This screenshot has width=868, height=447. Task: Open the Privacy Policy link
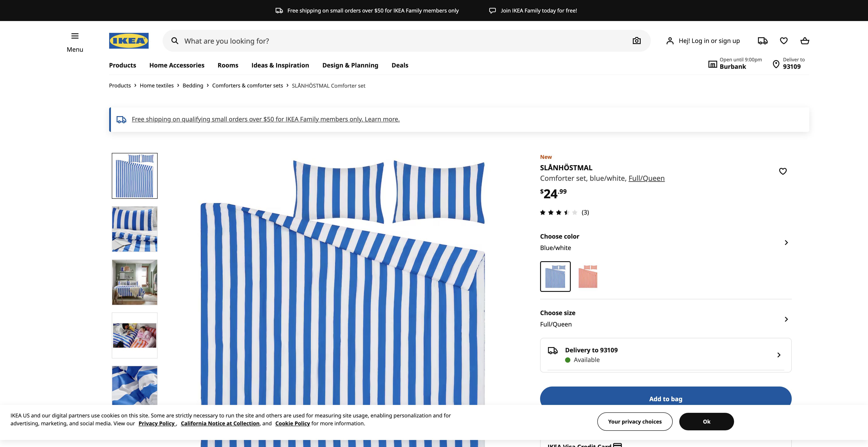[x=157, y=423]
